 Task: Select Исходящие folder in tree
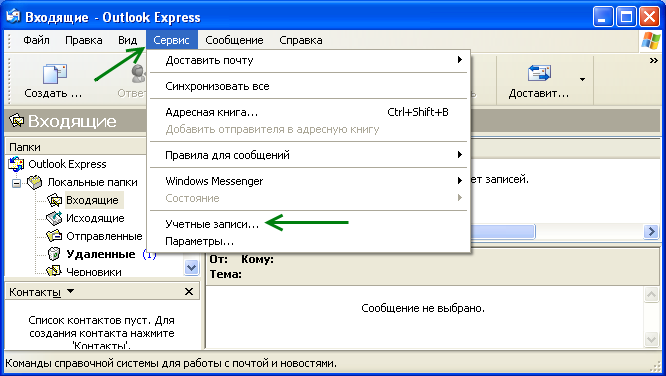(x=95, y=218)
